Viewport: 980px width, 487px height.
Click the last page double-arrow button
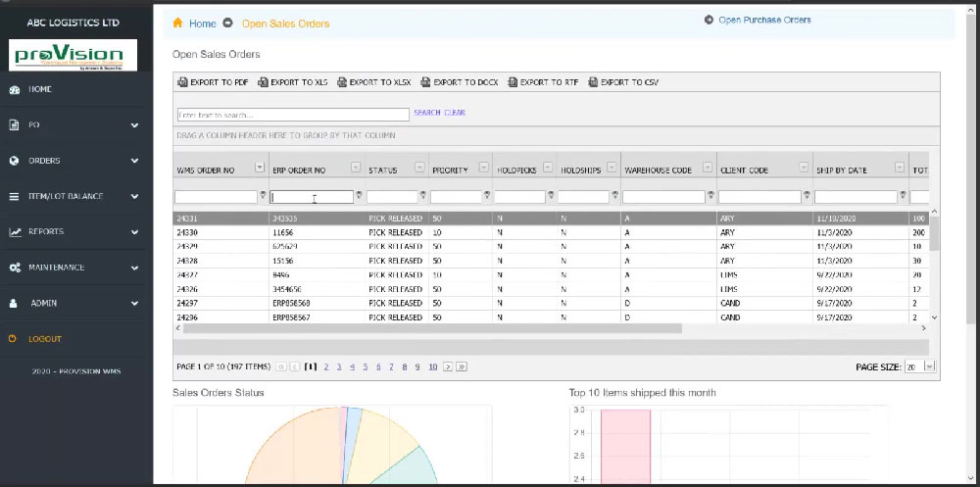[462, 367]
